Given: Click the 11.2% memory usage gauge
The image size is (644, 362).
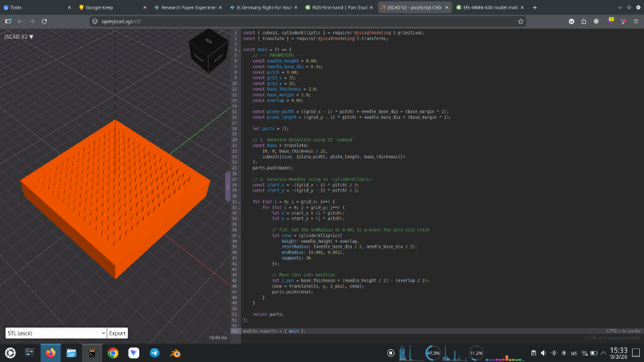Looking at the screenshot, I should click(x=476, y=353).
